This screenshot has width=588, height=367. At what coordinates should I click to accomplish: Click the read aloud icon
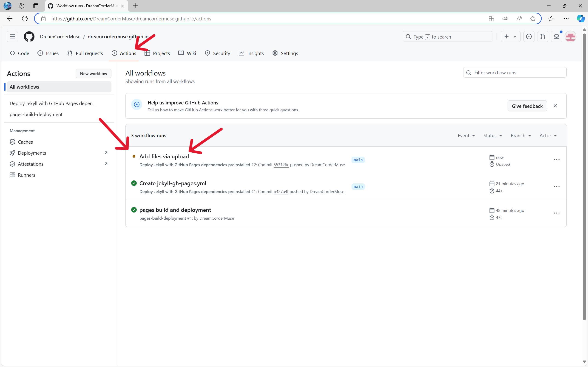coord(519,19)
